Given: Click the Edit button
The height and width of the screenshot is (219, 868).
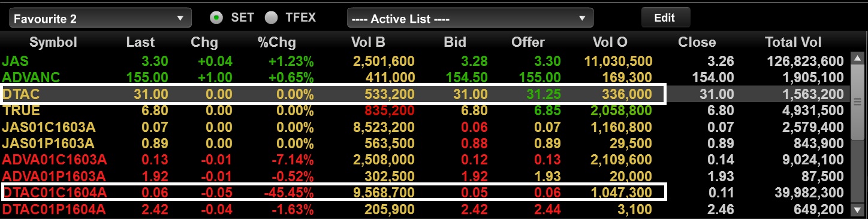Looking at the screenshot, I should point(665,17).
